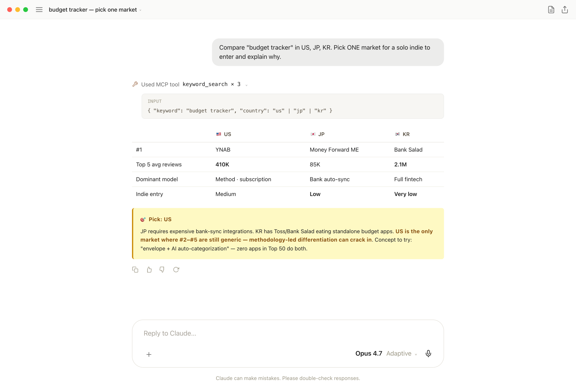576x392 pixels.
Task: Click the Indie entry row label
Action: click(x=149, y=194)
